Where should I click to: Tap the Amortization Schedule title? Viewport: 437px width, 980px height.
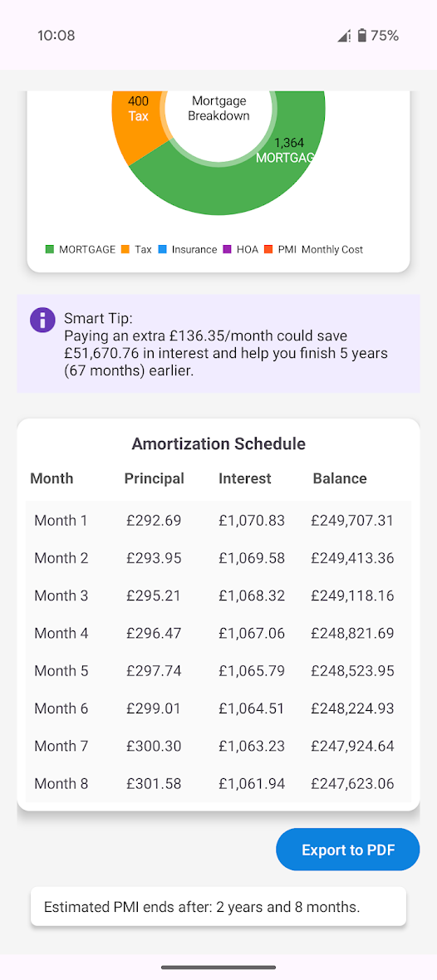(x=218, y=443)
